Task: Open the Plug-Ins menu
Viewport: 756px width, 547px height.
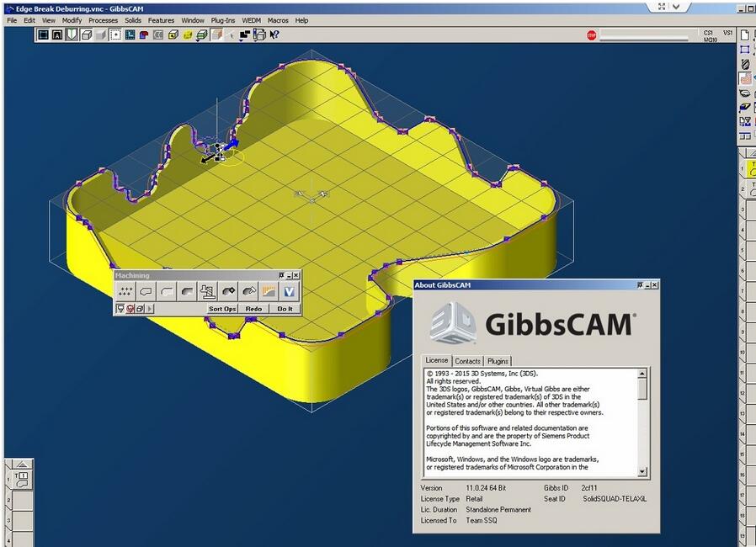Action: (x=223, y=20)
